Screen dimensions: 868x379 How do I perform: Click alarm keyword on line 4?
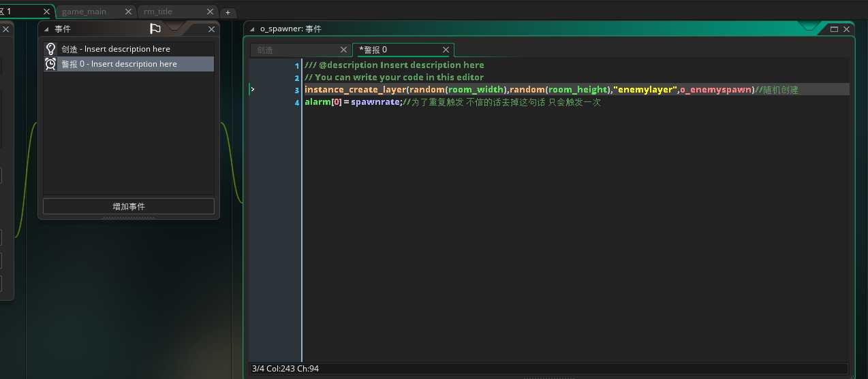[x=317, y=103]
